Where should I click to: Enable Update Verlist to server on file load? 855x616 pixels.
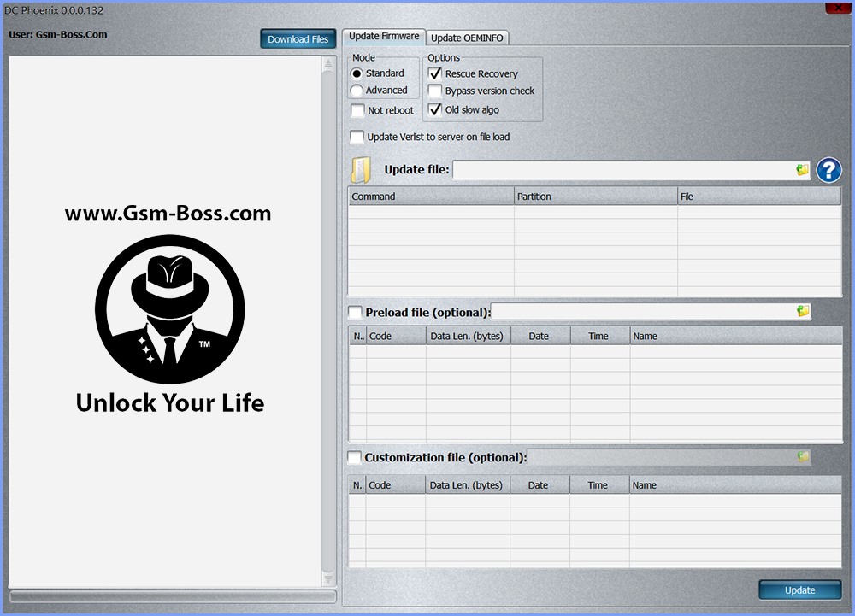click(357, 137)
